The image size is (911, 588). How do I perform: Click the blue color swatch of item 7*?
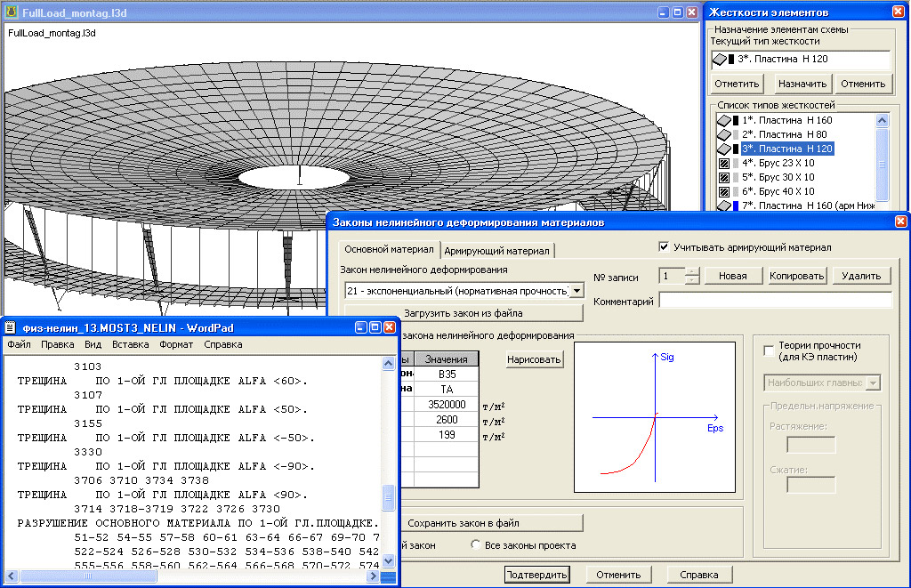coord(734,206)
